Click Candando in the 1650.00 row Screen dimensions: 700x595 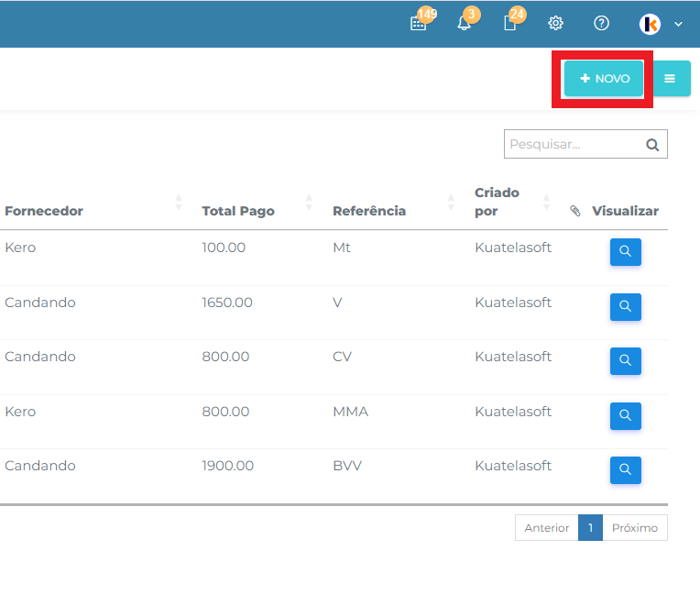(x=40, y=303)
